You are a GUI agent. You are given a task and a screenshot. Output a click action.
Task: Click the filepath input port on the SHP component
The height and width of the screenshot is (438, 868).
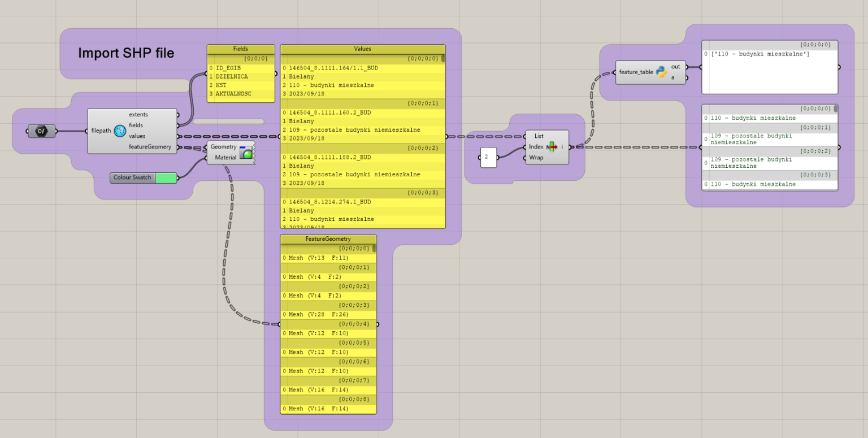click(86, 131)
